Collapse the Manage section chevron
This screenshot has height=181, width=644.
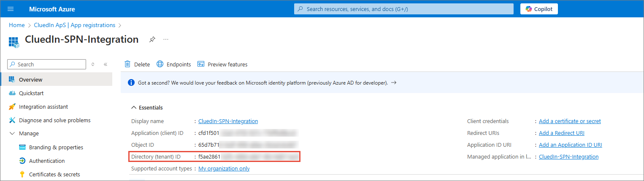click(12, 134)
